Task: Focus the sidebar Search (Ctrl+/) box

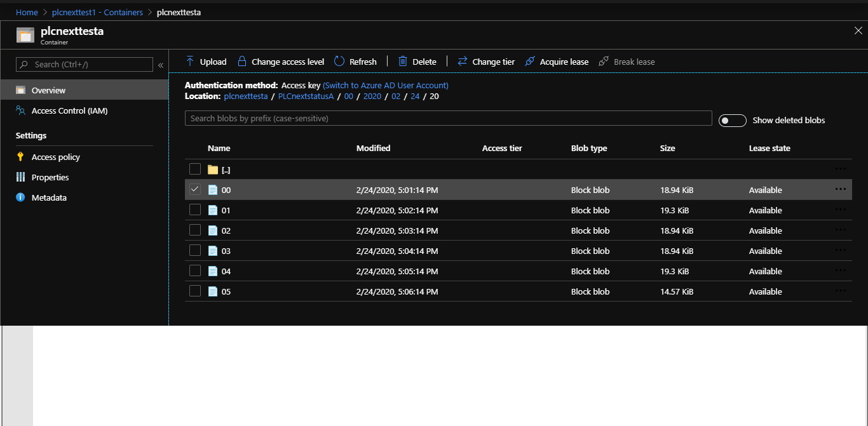Action: [x=85, y=64]
